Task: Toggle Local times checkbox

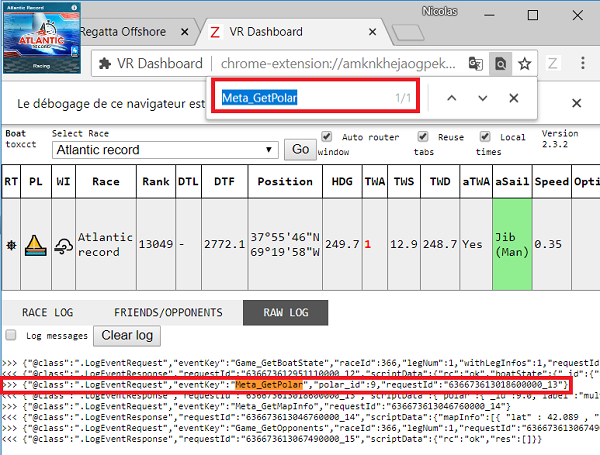Action: click(485, 137)
